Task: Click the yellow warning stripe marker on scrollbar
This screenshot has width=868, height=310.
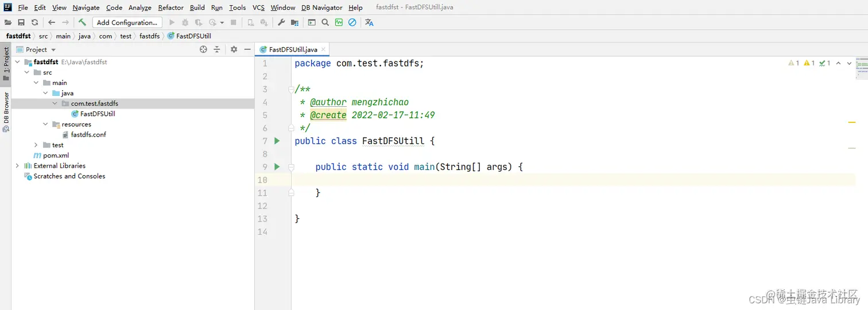Action: tap(852, 122)
